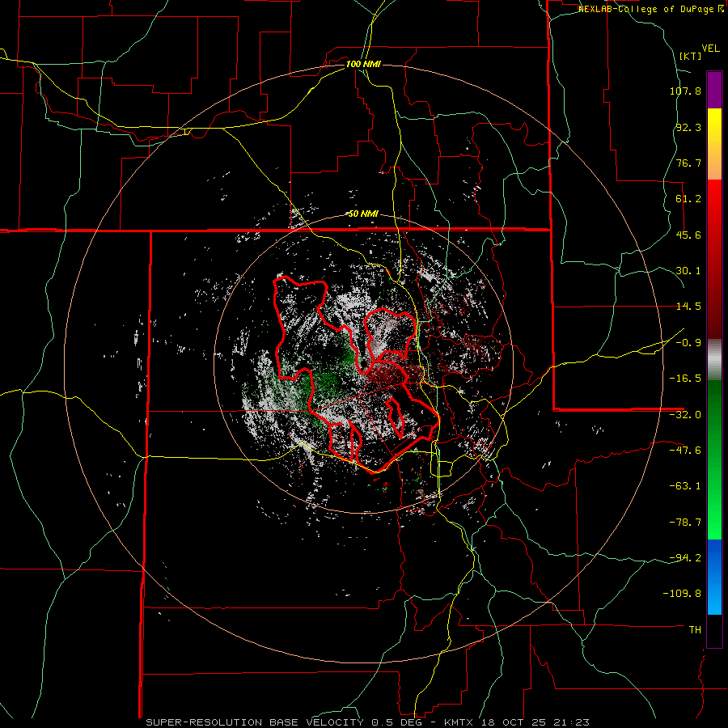This screenshot has width=728, height=728.
Task: Click the -109.8 velocity scale value
Action: pyautogui.click(x=683, y=594)
